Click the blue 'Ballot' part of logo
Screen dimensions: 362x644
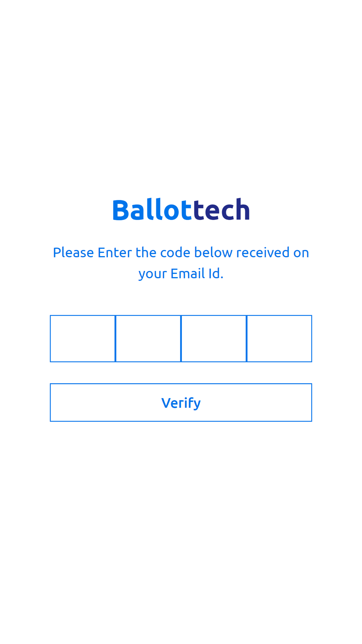tap(152, 209)
